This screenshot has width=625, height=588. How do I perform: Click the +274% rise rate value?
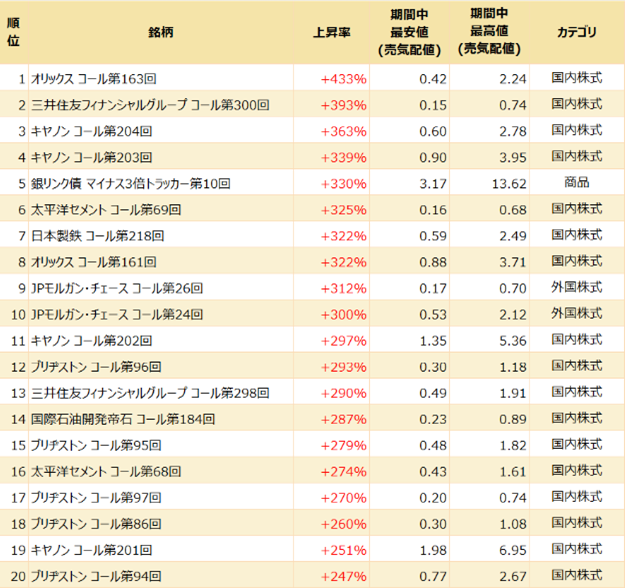tap(344, 472)
